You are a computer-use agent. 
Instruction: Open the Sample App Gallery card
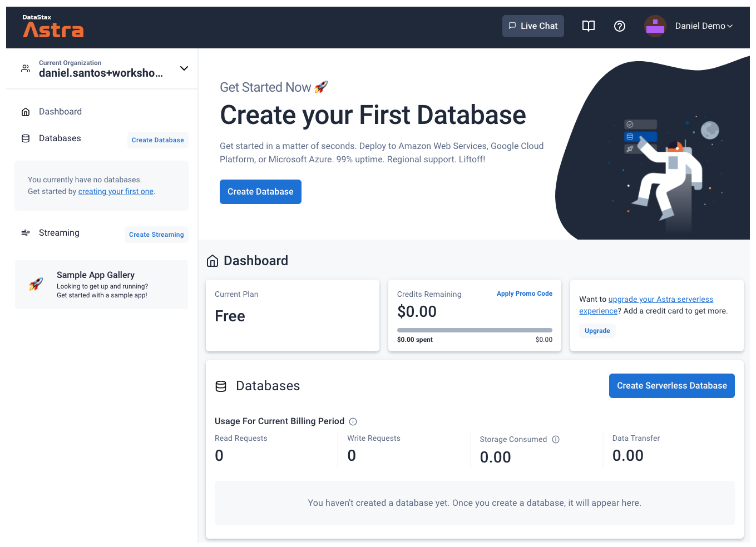coord(101,285)
